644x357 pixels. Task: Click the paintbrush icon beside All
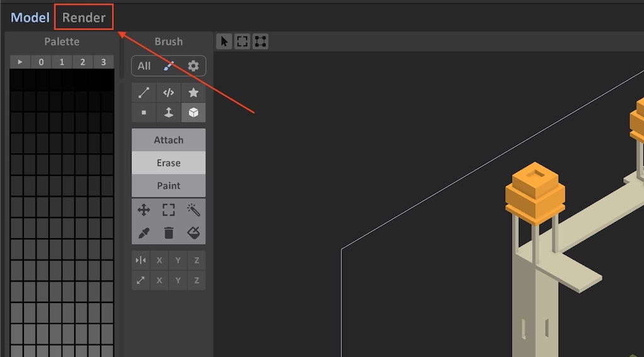(x=169, y=66)
